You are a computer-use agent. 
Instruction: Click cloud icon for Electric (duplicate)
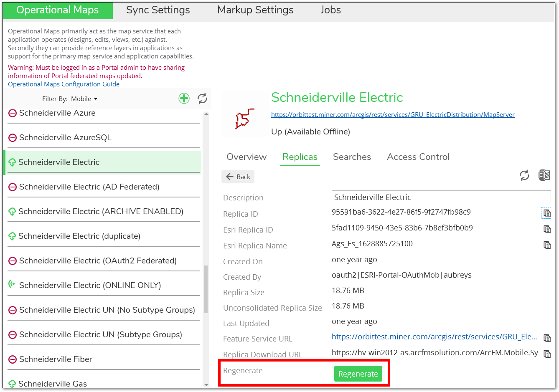click(12, 236)
